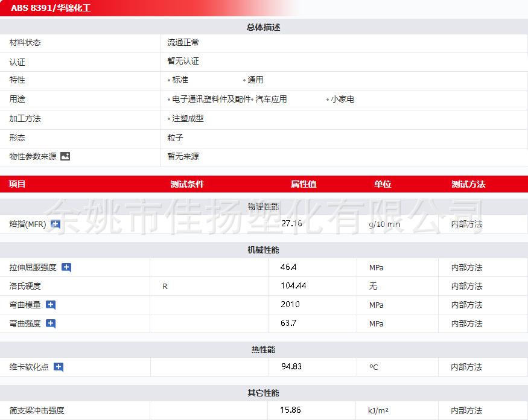Open the plus note icon next to 拉伸屈服强度
Viewport: 528px width, 420px height.
pos(66,267)
